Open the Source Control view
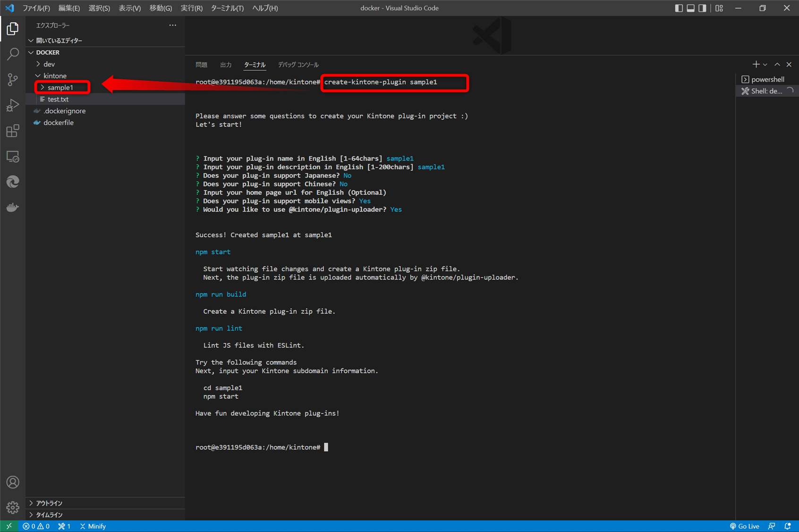Viewport: 799px width, 532px height. [x=13, y=80]
